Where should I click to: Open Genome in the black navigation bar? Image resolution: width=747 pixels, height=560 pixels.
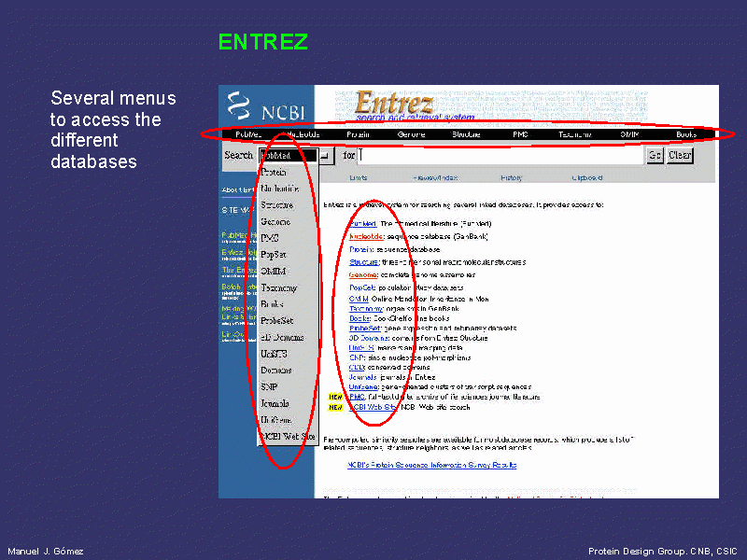tap(411, 134)
